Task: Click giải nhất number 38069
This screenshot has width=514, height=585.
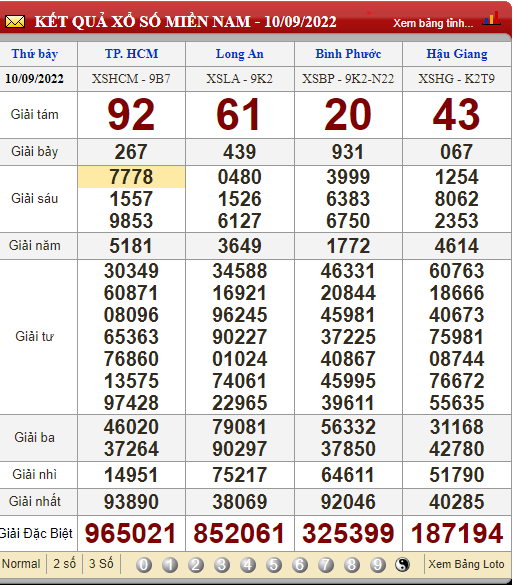Action: coord(240,502)
